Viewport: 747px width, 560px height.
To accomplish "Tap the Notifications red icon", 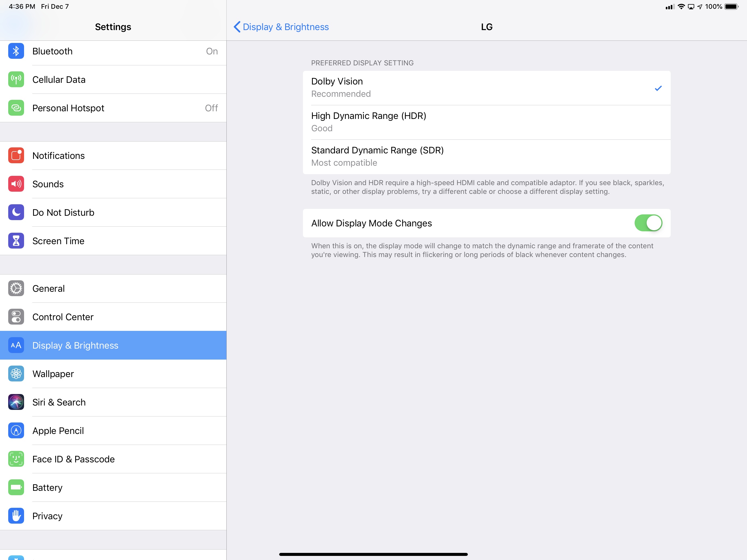I will [x=16, y=155].
